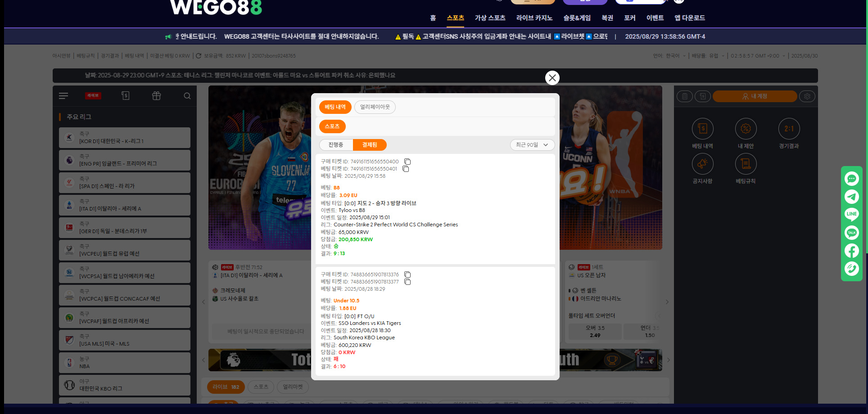Select the 스포츠 filter chip
Image resolution: width=868 pixels, height=414 pixels.
tap(332, 126)
